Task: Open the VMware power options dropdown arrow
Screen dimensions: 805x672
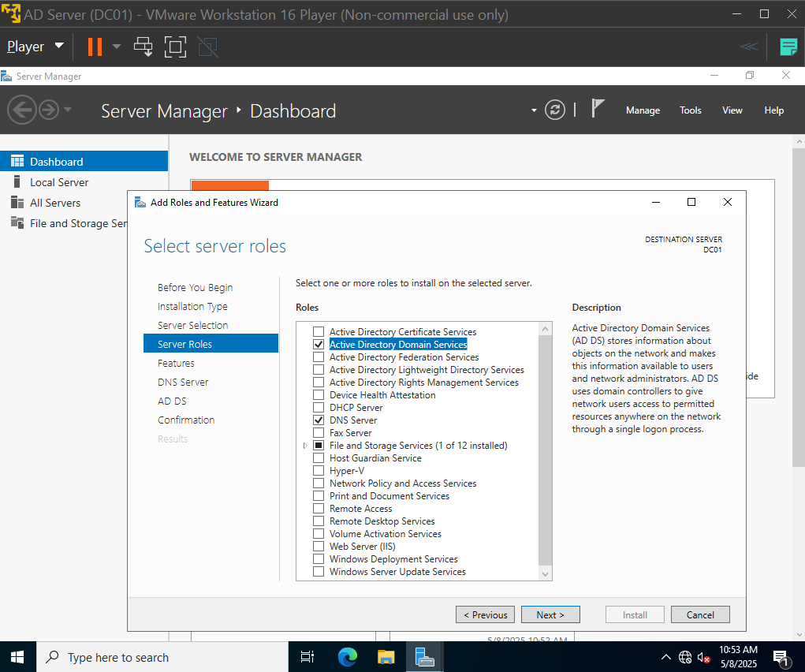Action: click(x=117, y=47)
